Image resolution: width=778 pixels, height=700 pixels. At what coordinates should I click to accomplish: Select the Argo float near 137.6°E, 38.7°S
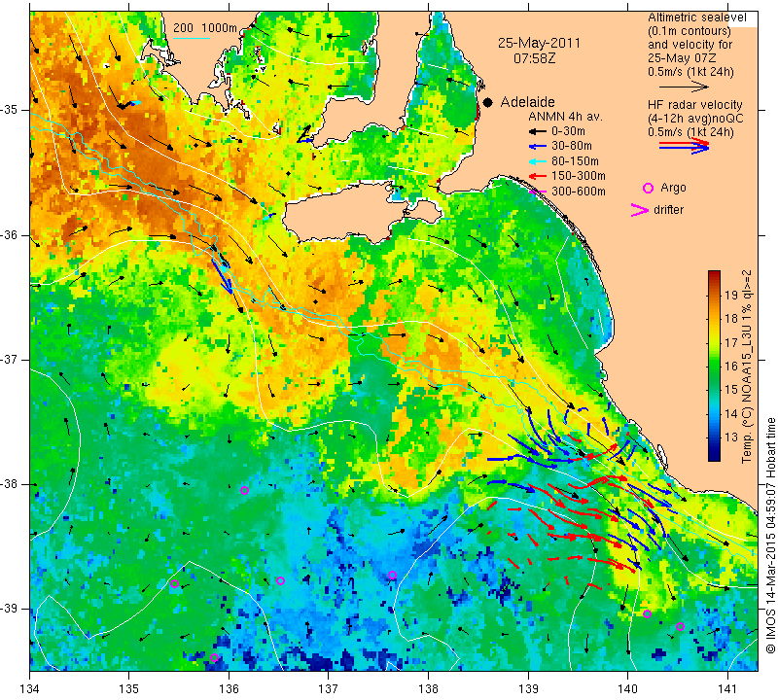tap(392, 576)
